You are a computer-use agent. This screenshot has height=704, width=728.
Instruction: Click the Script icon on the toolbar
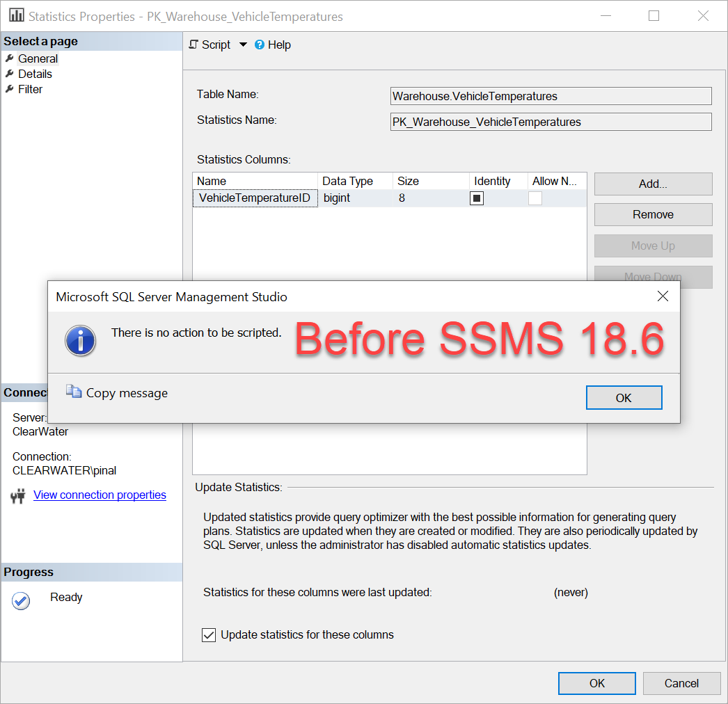(x=193, y=45)
